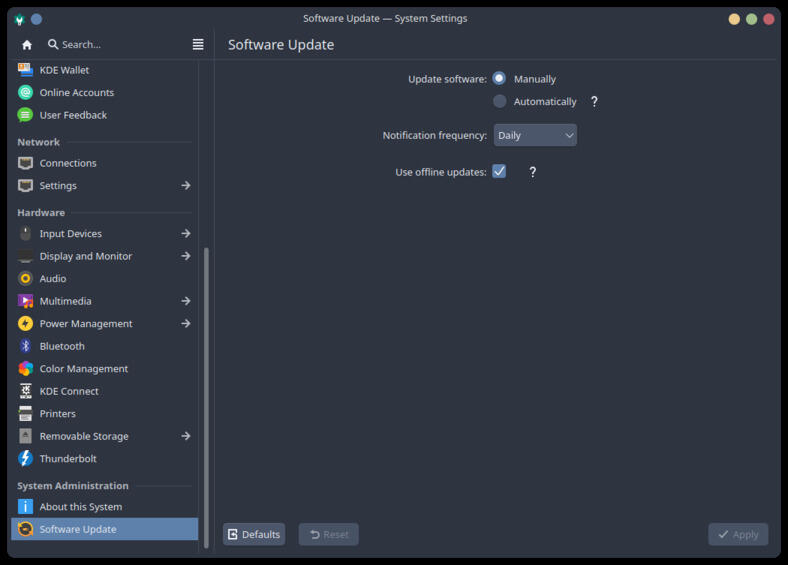Expand Input Devices arrow
Image resolution: width=788 pixels, height=565 pixels.
pyautogui.click(x=186, y=233)
